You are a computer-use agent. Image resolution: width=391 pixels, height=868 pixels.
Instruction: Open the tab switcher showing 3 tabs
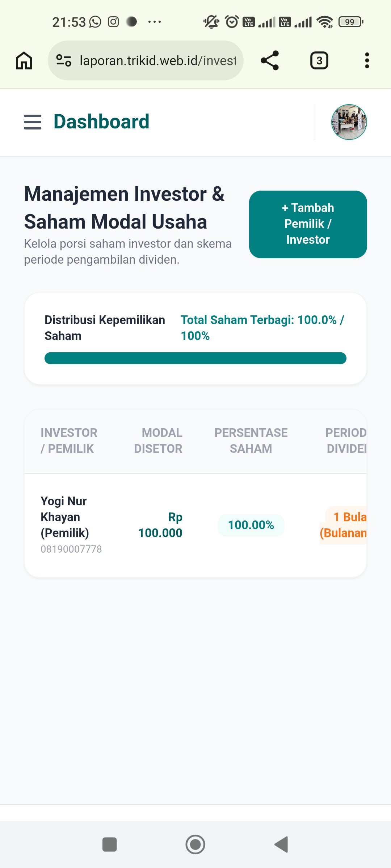click(x=319, y=60)
